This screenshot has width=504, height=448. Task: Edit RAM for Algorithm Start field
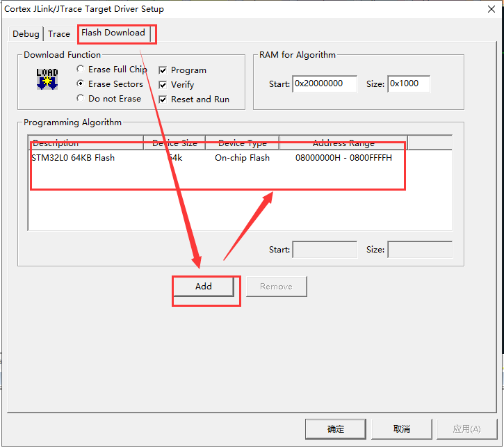tap(325, 84)
